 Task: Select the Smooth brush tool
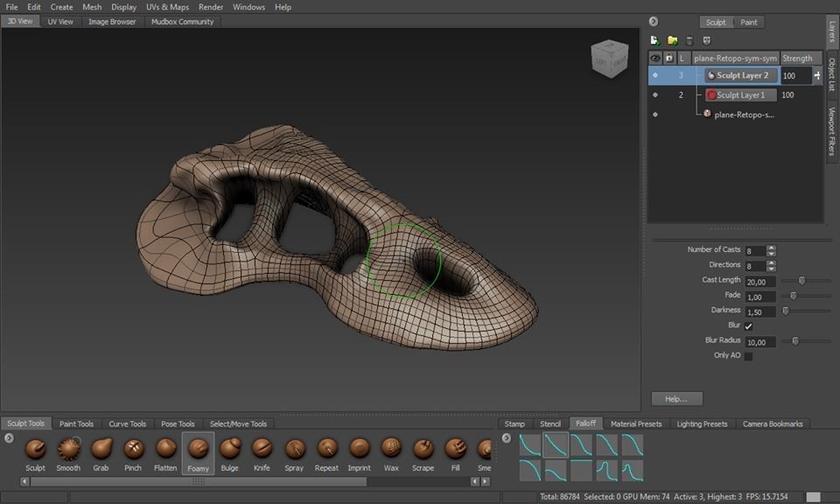68,454
